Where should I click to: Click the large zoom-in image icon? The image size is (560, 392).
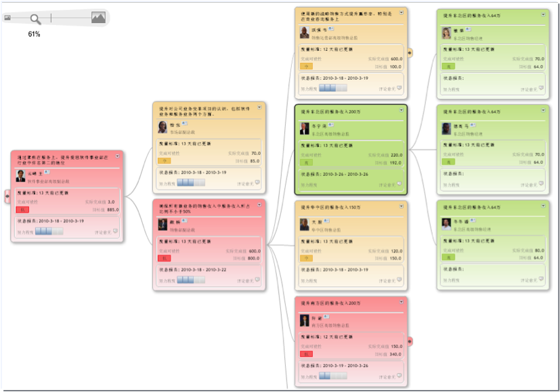point(98,18)
